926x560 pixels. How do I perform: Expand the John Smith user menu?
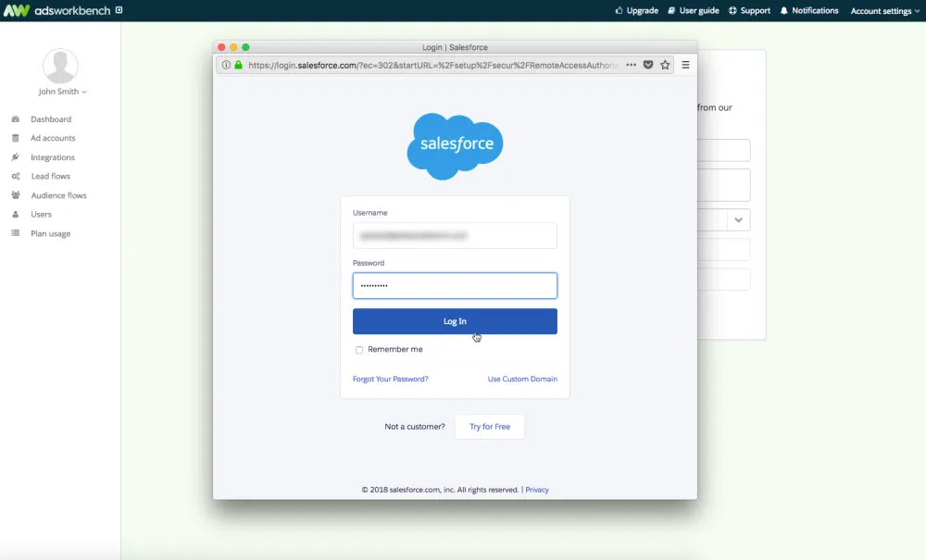click(63, 92)
